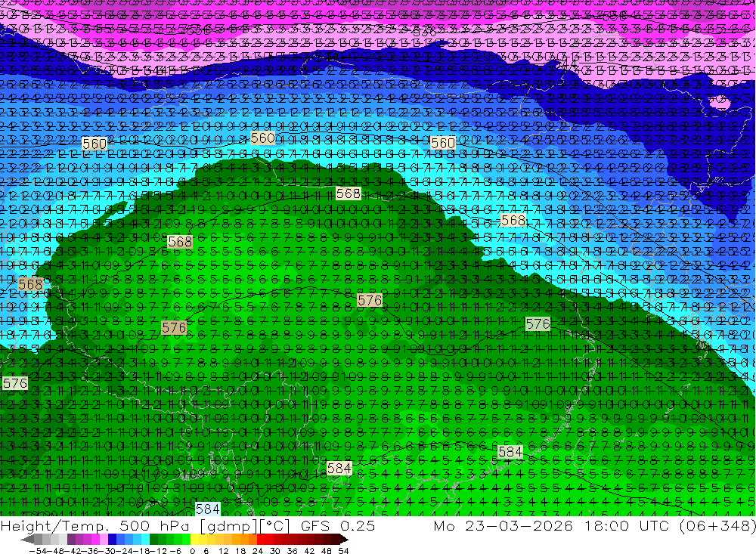Image resolution: width=756 pixels, height=554 pixels.
Task: Click the 576 label at the left edge
Action: [x=15, y=383]
